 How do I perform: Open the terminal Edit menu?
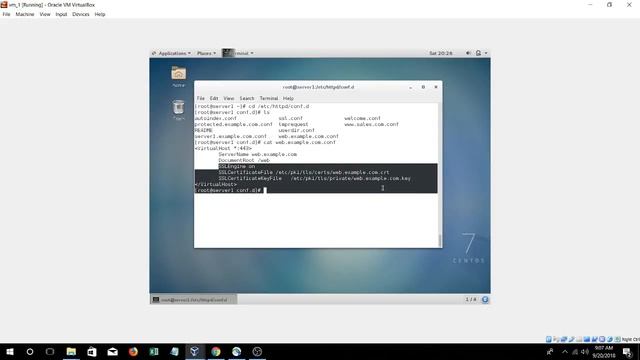pos(214,98)
